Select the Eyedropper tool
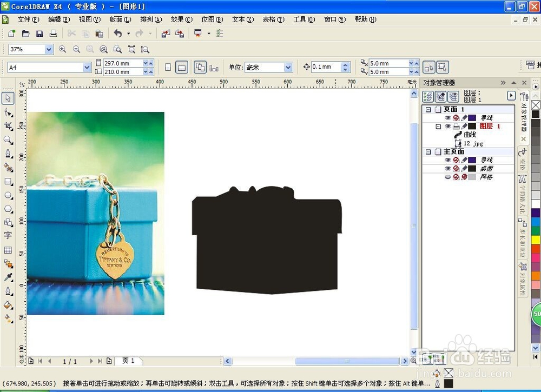This screenshot has height=392, width=541. [8, 277]
